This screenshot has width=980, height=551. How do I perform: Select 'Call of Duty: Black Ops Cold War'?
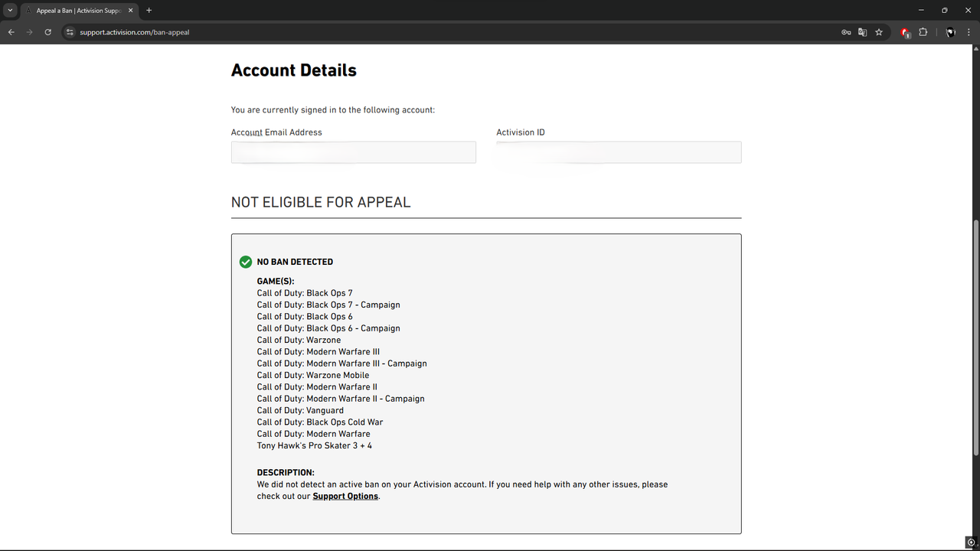coord(320,422)
